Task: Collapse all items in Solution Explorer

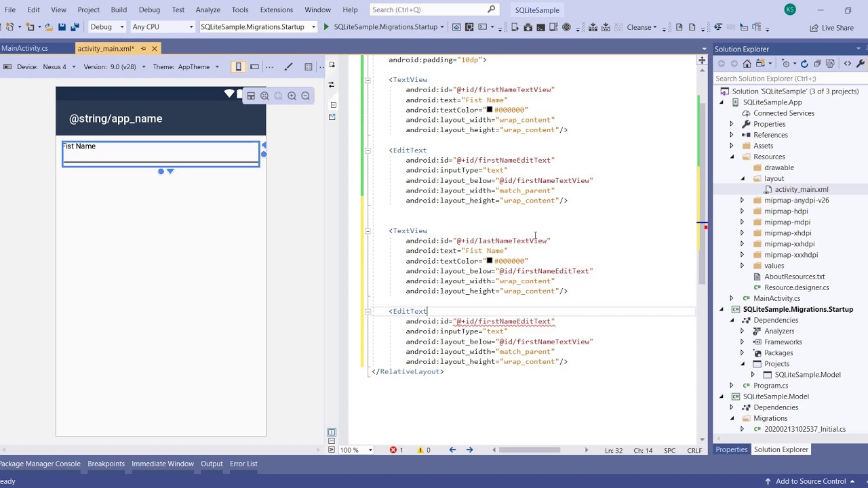Action: pyautogui.click(x=817, y=64)
